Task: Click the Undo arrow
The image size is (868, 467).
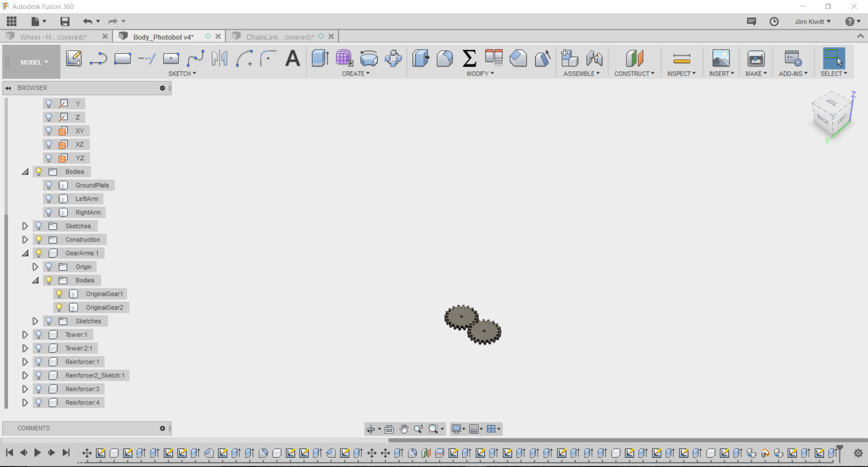Action: (x=87, y=21)
